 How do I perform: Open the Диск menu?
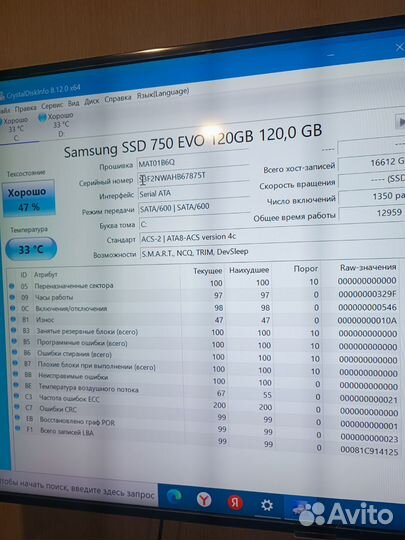click(x=92, y=101)
